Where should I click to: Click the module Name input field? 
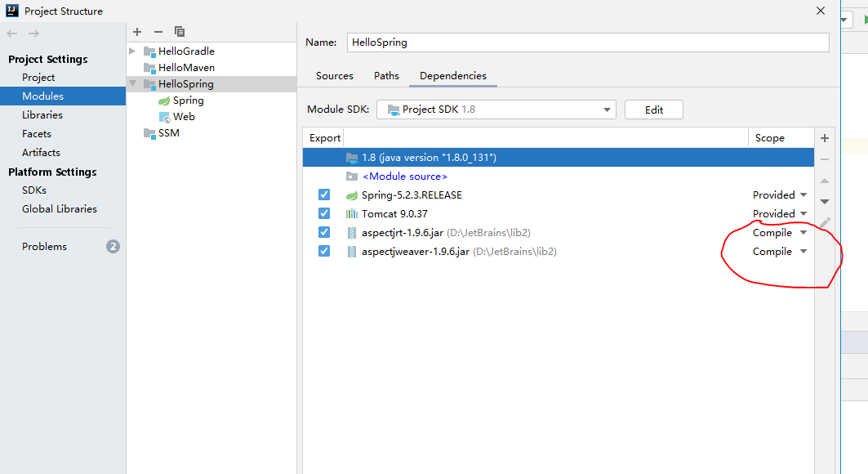[x=588, y=42]
